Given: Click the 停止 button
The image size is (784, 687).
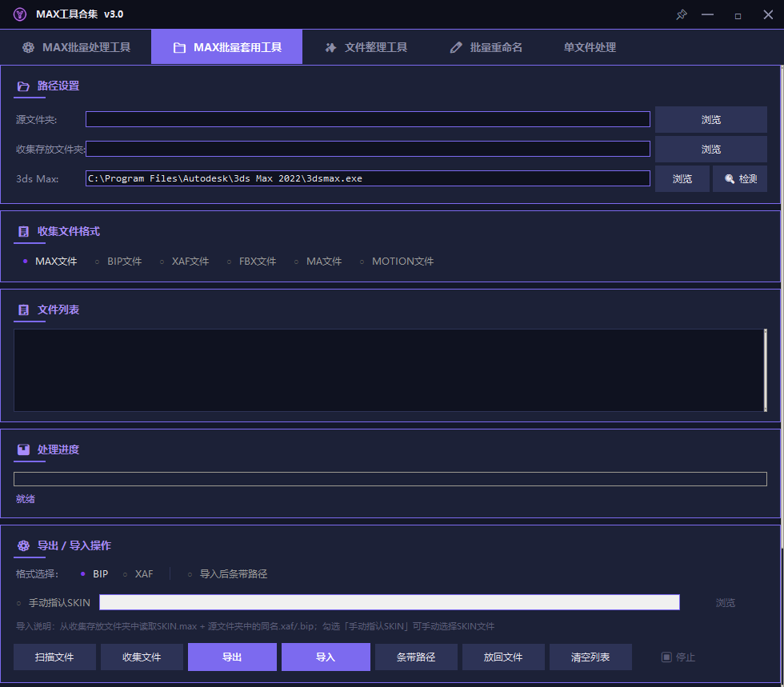Looking at the screenshot, I should (678, 657).
